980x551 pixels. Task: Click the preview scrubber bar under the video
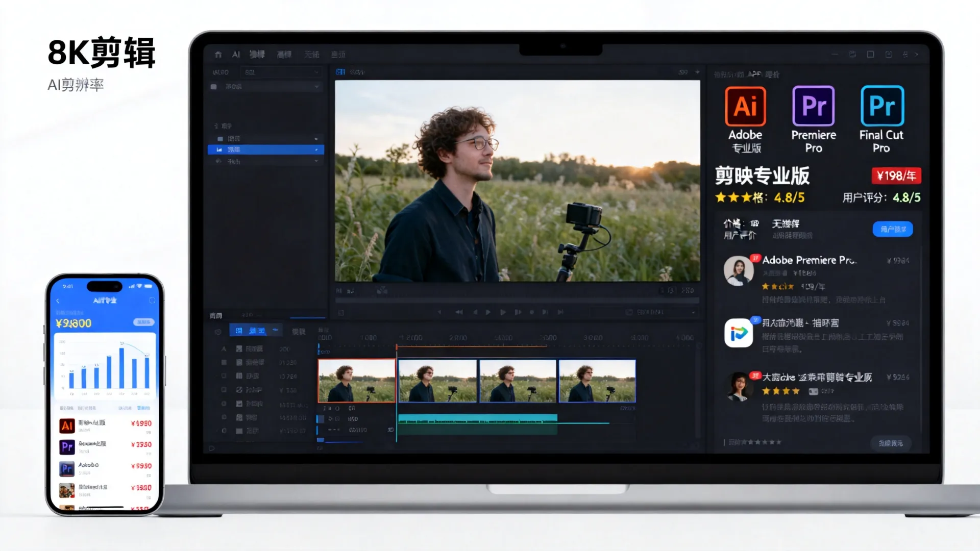(517, 300)
